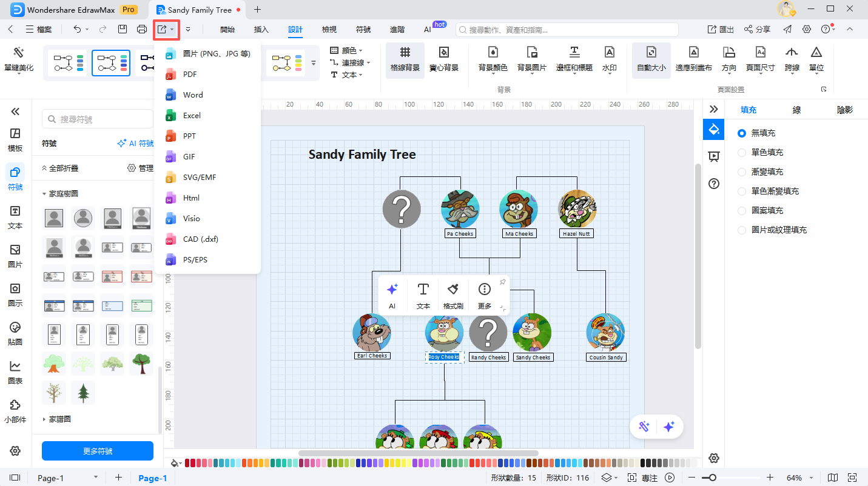
Task: Collapse the 家庭樹圖 symbol category
Action: point(63,194)
